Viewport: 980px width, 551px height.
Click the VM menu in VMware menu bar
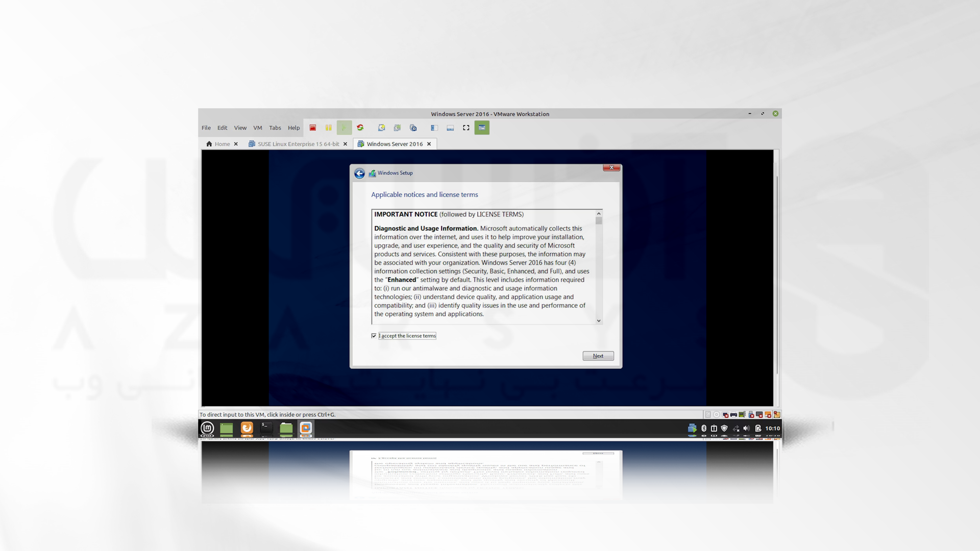(257, 128)
